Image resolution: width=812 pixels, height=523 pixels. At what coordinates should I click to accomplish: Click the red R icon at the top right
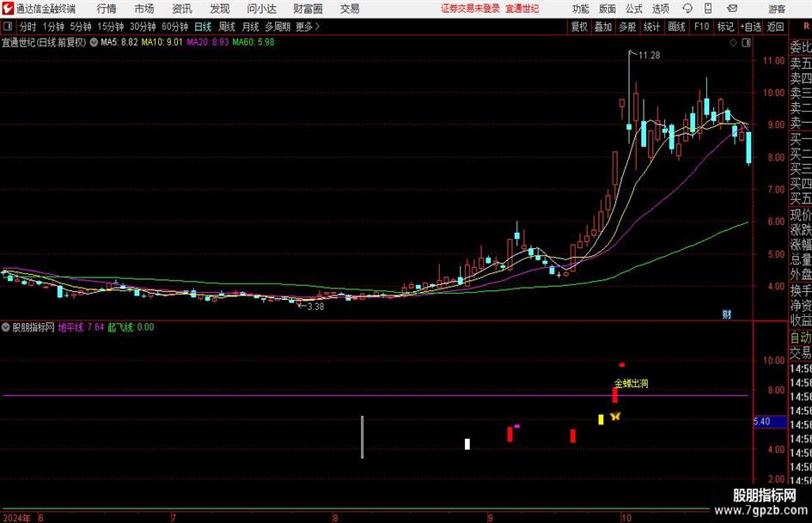(806, 27)
